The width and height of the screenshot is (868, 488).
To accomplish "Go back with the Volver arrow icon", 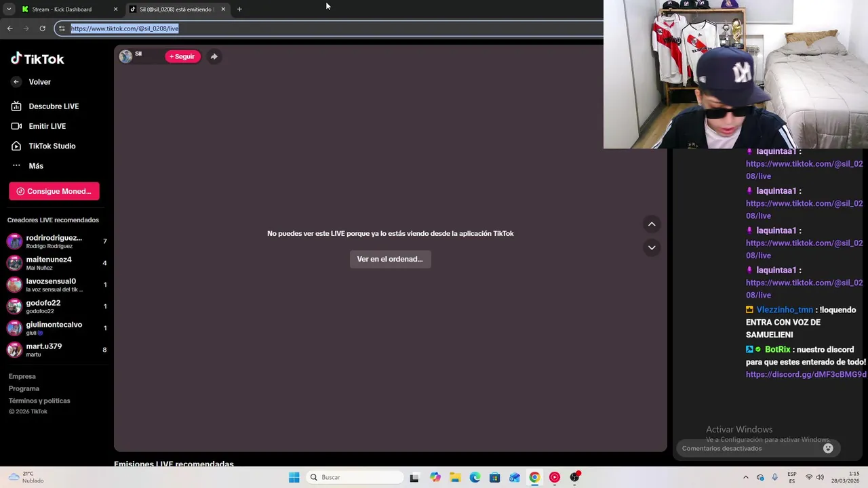I will click(x=16, y=82).
